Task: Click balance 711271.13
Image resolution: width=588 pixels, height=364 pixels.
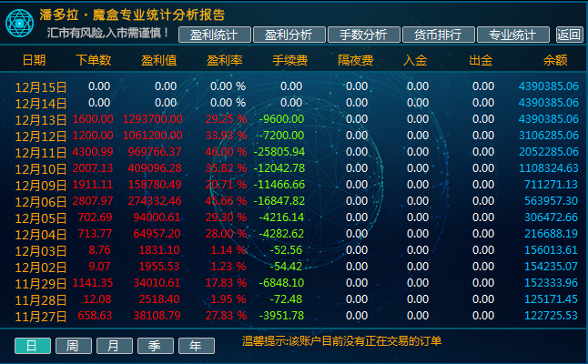Action: click(x=551, y=185)
